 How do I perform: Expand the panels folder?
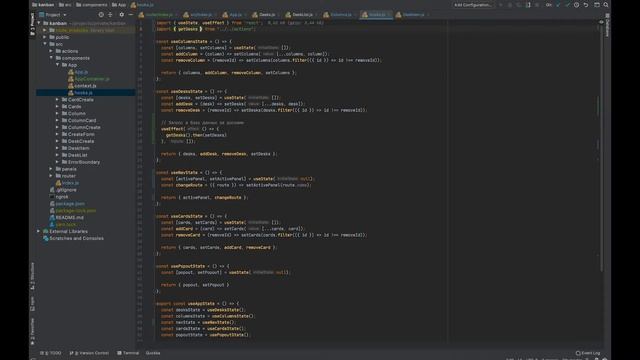point(51,169)
